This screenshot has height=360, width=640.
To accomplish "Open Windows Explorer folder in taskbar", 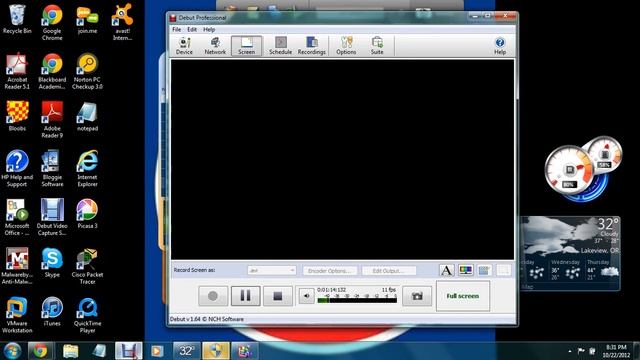I will (x=71, y=351).
